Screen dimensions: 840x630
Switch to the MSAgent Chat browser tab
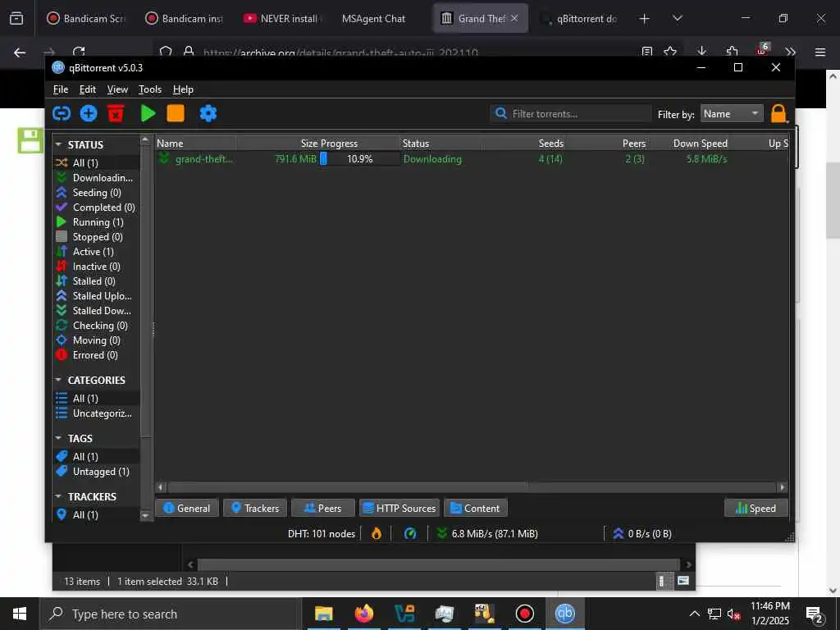coord(373,18)
